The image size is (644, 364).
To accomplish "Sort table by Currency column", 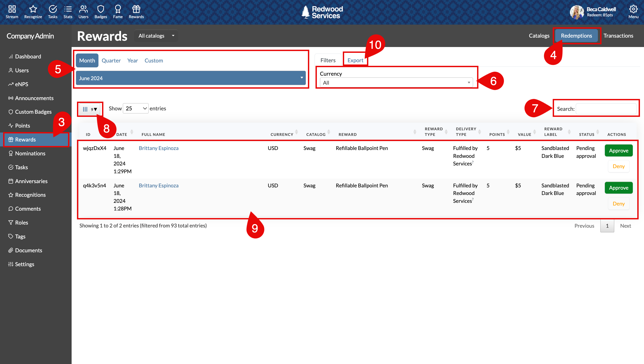I will 284,132.
